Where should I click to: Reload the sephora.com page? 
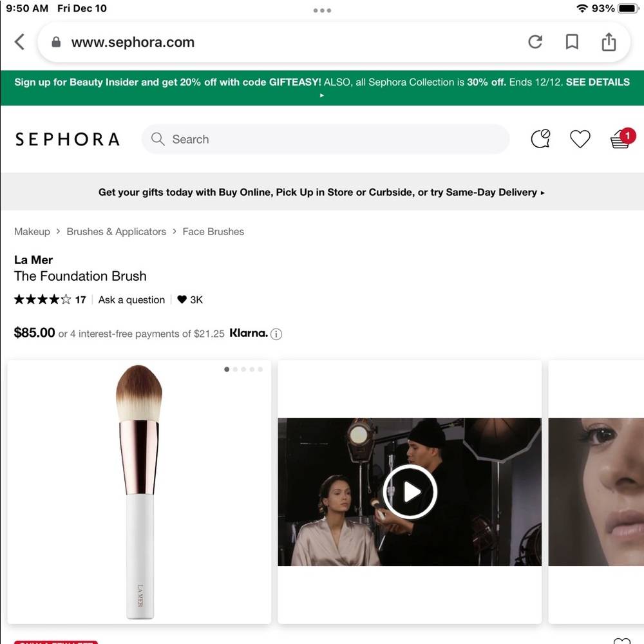click(535, 42)
